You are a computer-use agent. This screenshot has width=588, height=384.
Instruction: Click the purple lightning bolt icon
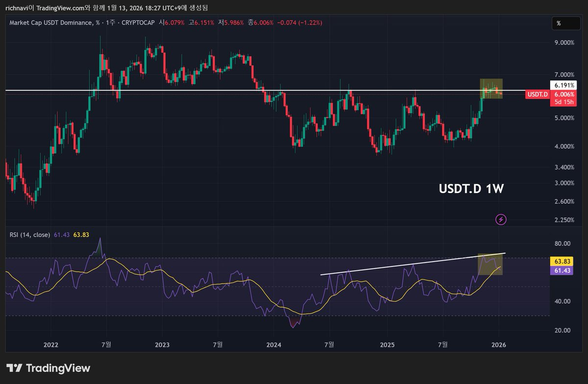pyautogui.click(x=501, y=219)
